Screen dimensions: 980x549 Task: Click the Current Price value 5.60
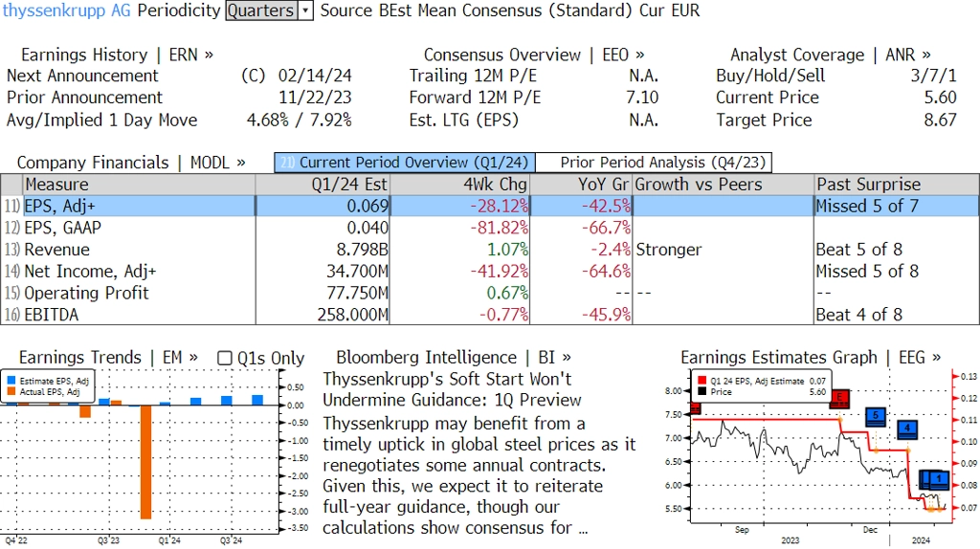click(x=941, y=99)
